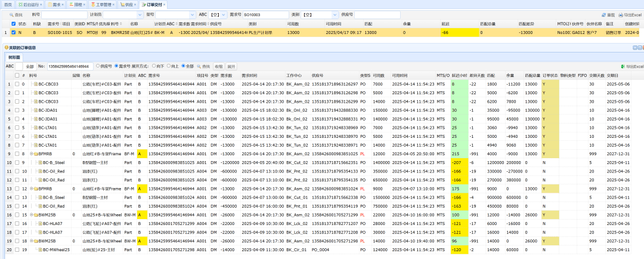Close the 订单交付 tab

(x=164, y=4)
